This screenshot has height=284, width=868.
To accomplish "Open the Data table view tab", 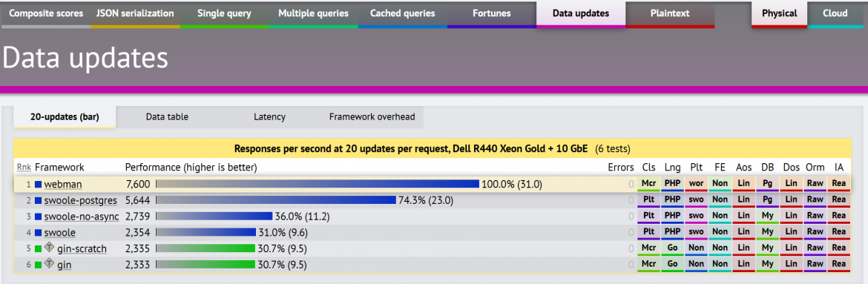I will 167,117.
